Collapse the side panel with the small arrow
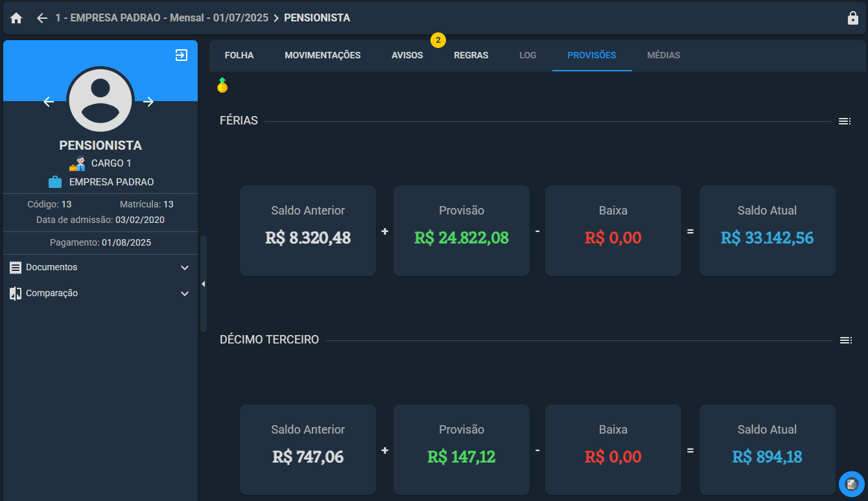This screenshot has width=868, height=501. (x=203, y=284)
